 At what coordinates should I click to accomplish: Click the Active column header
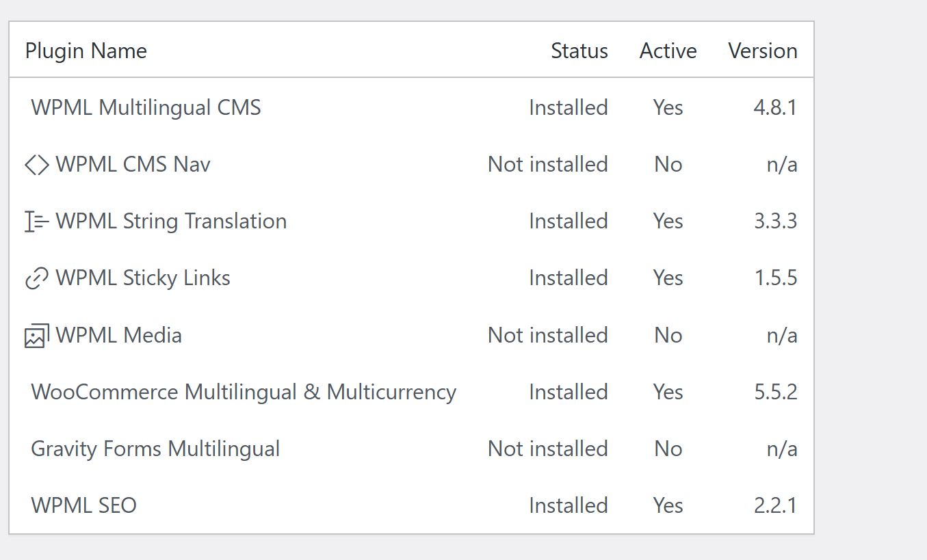(x=668, y=51)
